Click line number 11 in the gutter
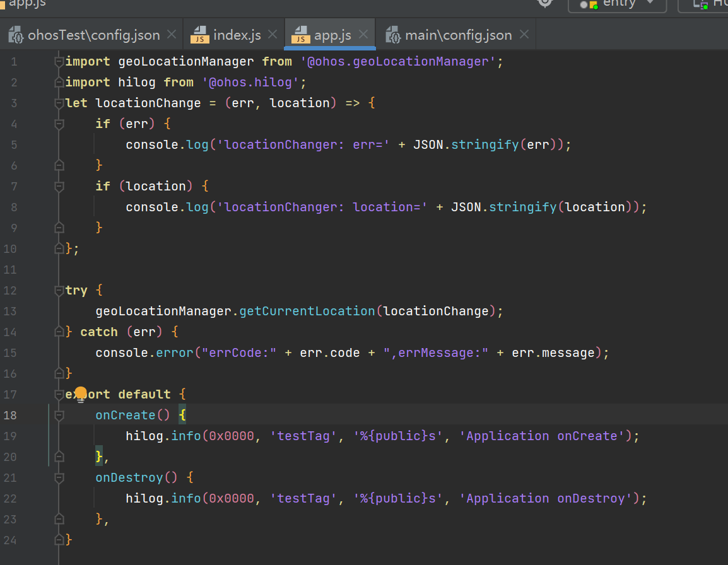Viewport: 728px width, 565px height. click(x=10, y=270)
